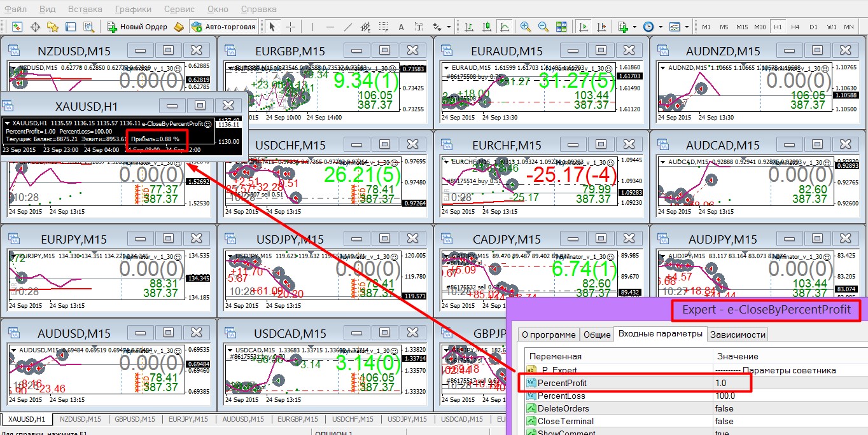The height and width of the screenshot is (435, 868).
Task: Switch to the EURJPY,M15 bottom chart tab
Action: (x=188, y=419)
